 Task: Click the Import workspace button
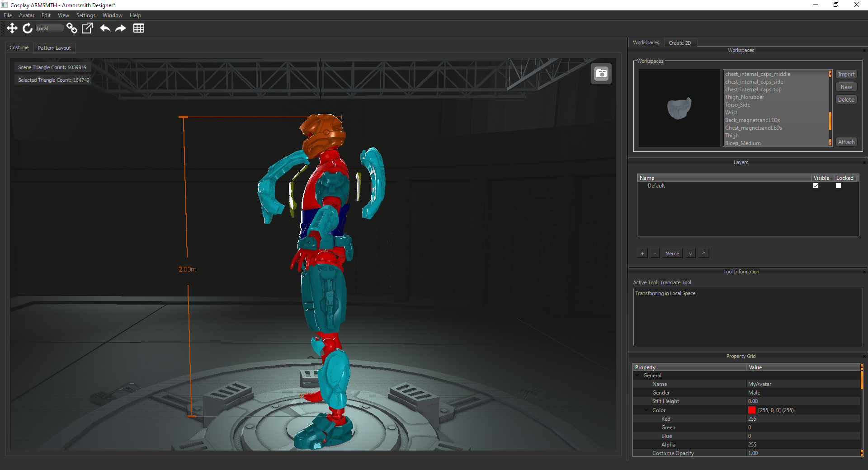click(x=846, y=75)
